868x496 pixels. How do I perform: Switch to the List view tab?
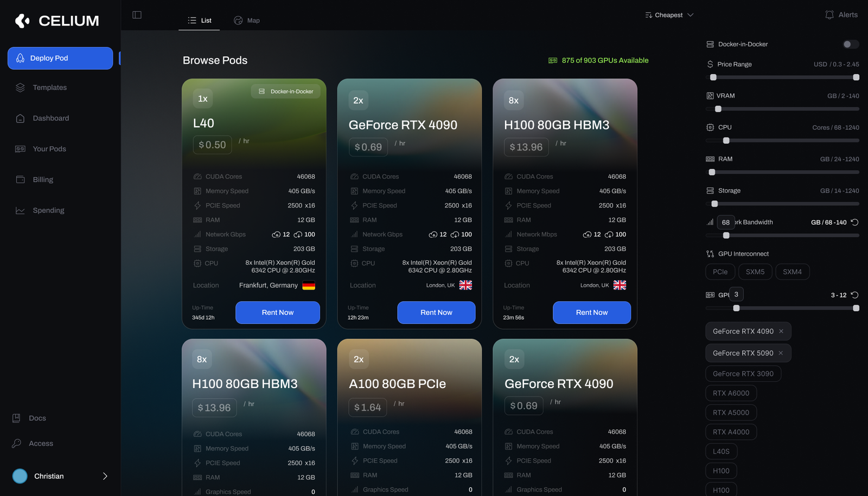tap(199, 20)
